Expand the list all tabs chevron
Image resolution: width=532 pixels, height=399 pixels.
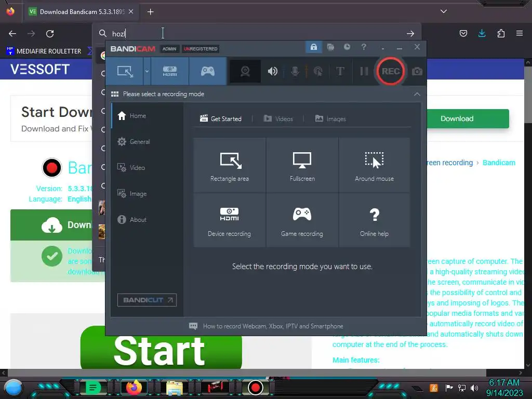pyautogui.click(x=444, y=11)
